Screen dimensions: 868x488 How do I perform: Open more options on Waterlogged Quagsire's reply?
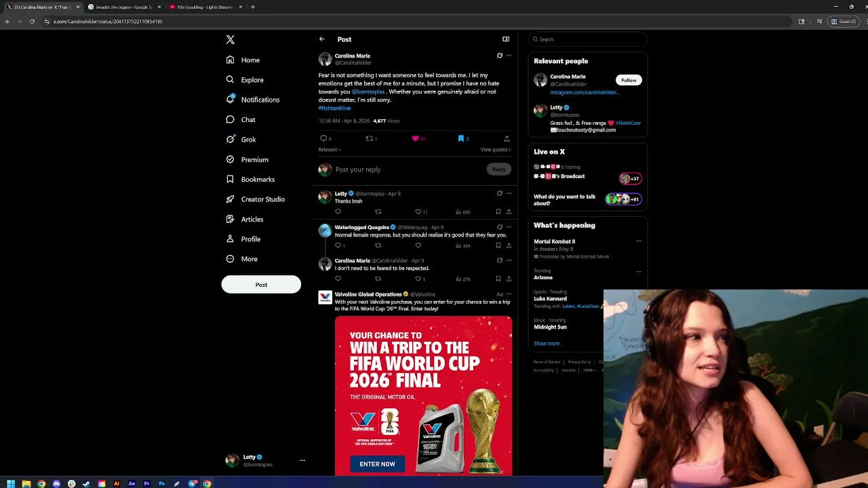pos(509,227)
